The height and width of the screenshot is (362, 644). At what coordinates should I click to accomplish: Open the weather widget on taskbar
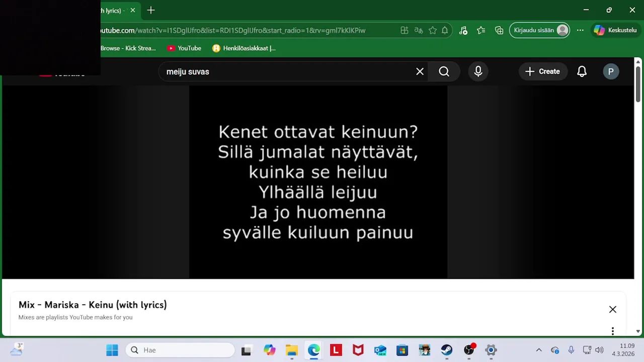click(16, 349)
